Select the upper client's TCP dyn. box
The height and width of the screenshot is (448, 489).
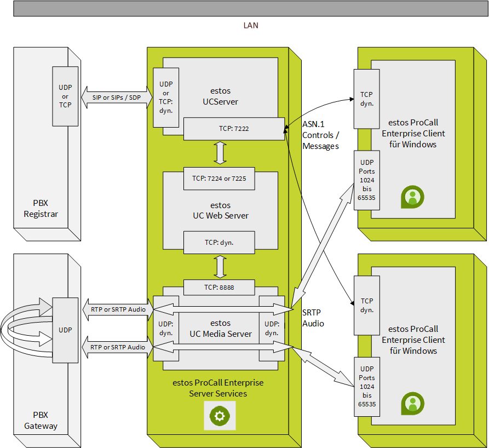pyautogui.click(x=366, y=98)
